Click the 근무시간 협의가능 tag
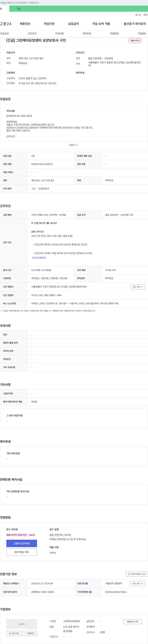 39,258
